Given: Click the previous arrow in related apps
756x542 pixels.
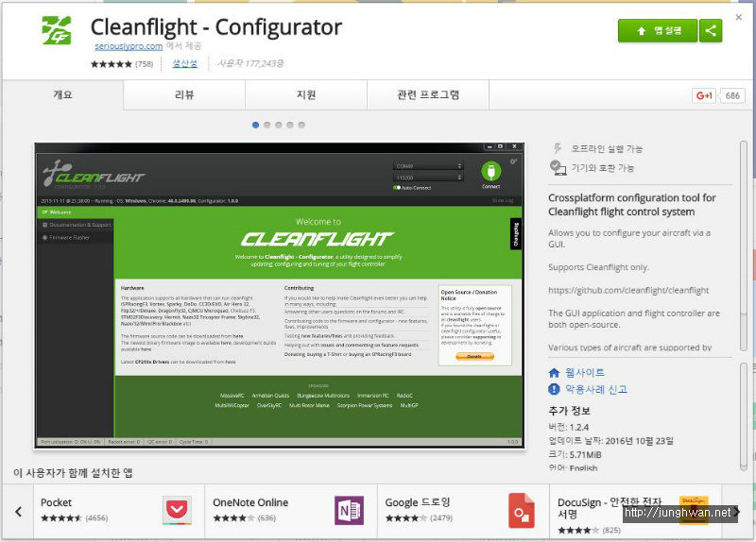Looking at the screenshot, I should coord(18,512).
